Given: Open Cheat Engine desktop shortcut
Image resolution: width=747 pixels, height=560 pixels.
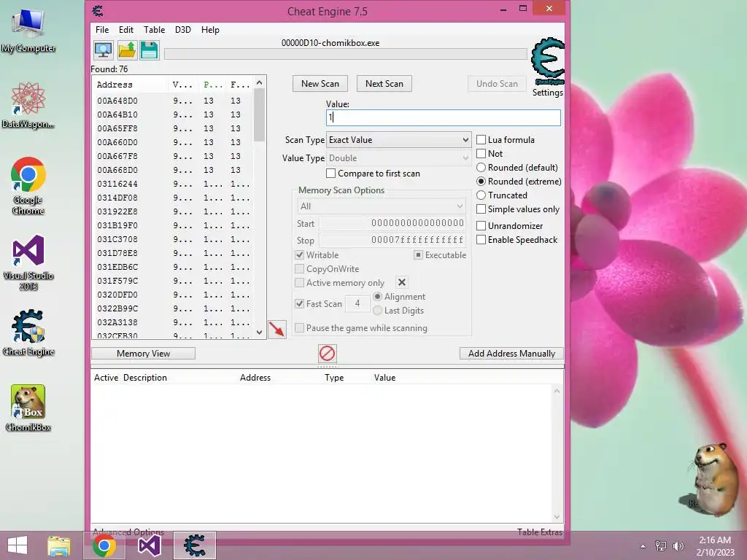Looking at the screenshot, I should pos(28,332).
